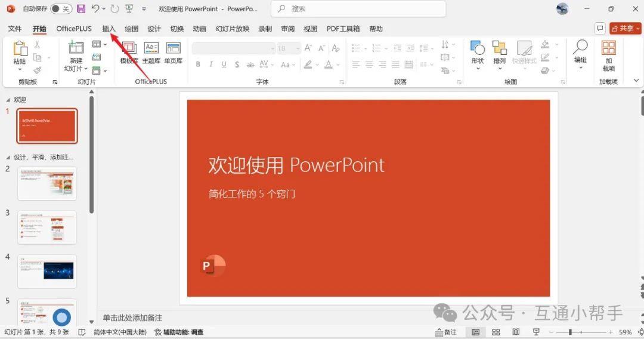Click the Editing (编辑) magnifier icon
Screen dimensions: 644x339
coord(580,47)
